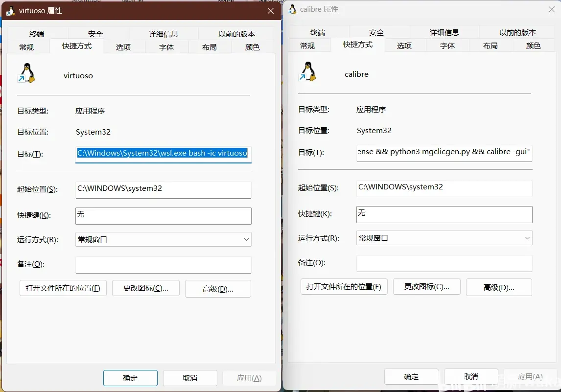Click 取消 in virtuoso properties

tap(190, 378)
